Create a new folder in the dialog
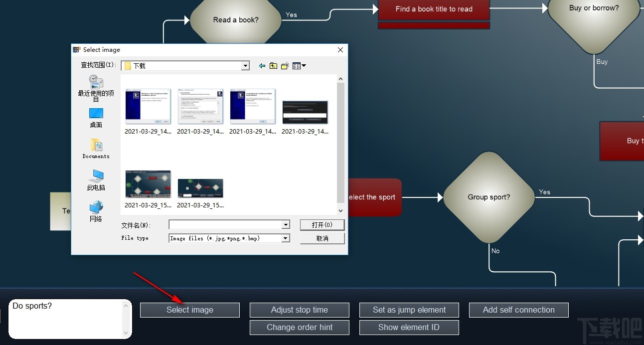644x345 pixels. 285,66
